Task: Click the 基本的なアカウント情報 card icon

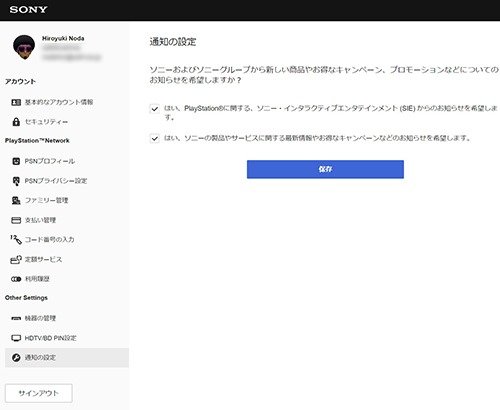Action: 16,102
